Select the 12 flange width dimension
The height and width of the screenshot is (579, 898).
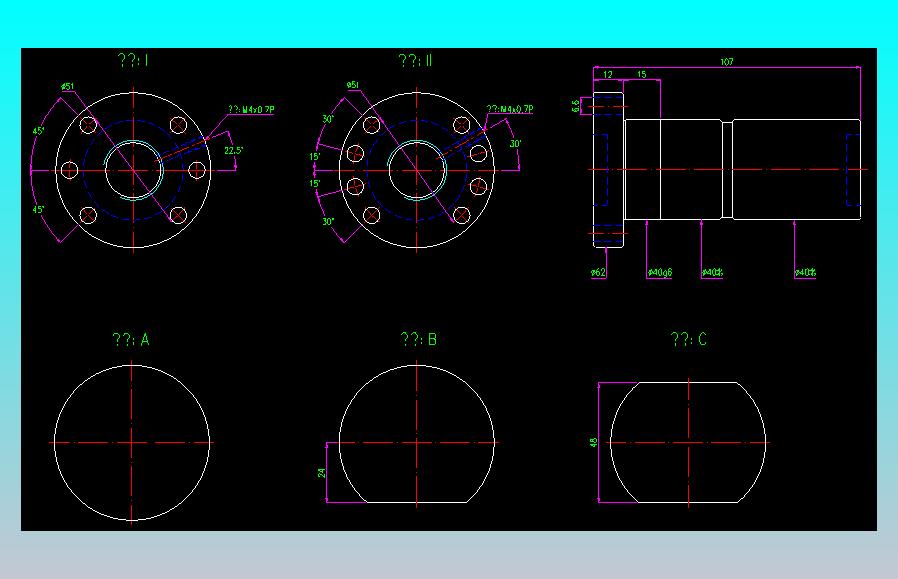(x=608, y=74)
